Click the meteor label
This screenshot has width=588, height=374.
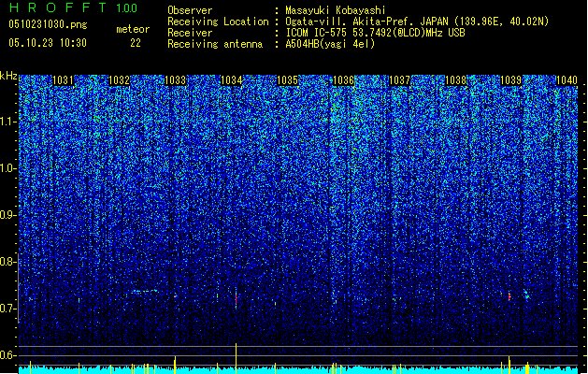pyautogui.click(x=133, y=29)
